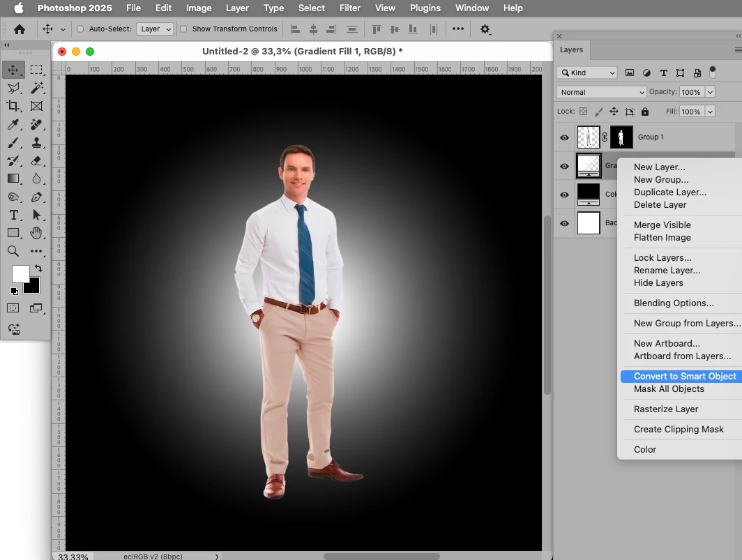Expand the Opacity value dropdown arrow
Viewport: 742px width, 560px height.
pyautogui.click(x=710, y=92)
